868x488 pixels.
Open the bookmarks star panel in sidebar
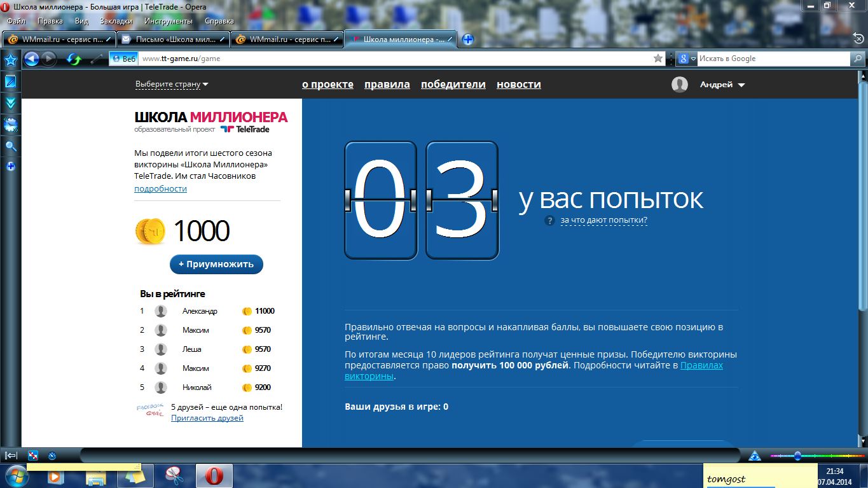pos(10,60)
